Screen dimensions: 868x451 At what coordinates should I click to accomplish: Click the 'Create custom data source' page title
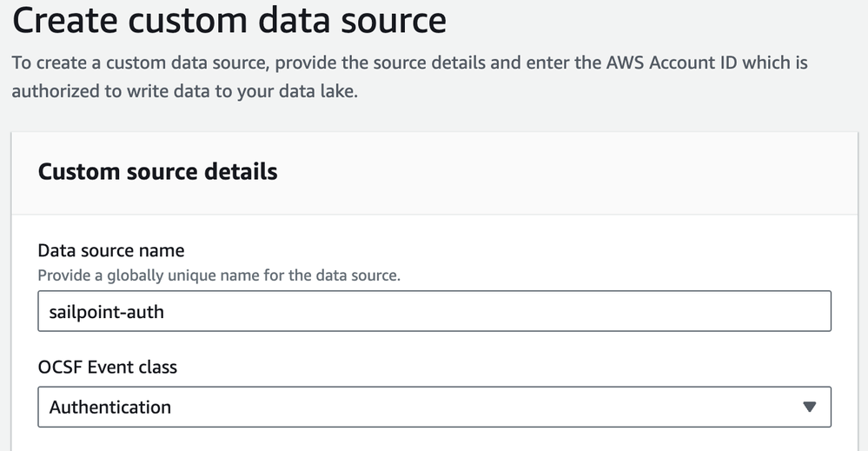pyautogui.click(x=229, y=20)
